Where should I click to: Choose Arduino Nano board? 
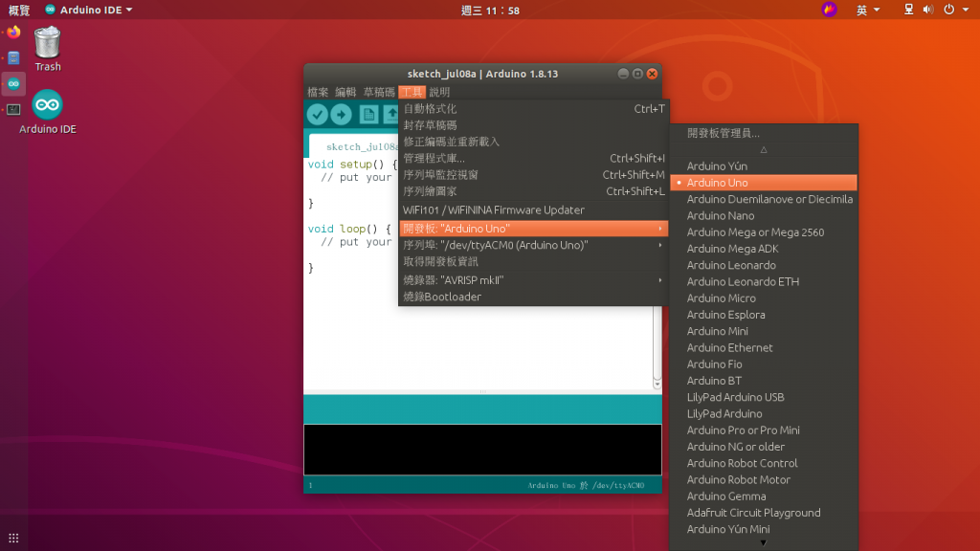click(x=763, y=215)
